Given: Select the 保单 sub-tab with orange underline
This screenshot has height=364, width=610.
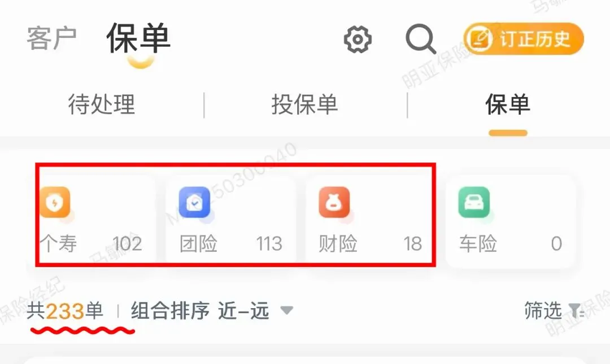Looking at the screenshot, I should click(508, 104).
